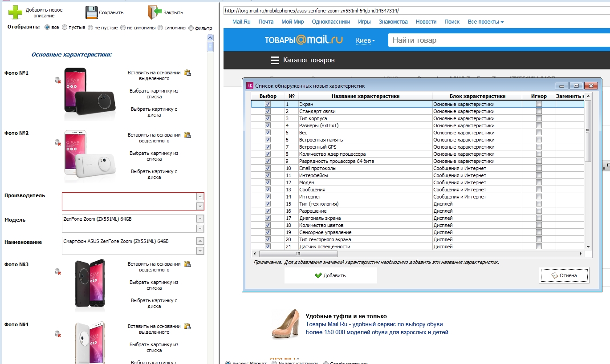Click the dialog vertical scrollbar thumb

[588, 131]
